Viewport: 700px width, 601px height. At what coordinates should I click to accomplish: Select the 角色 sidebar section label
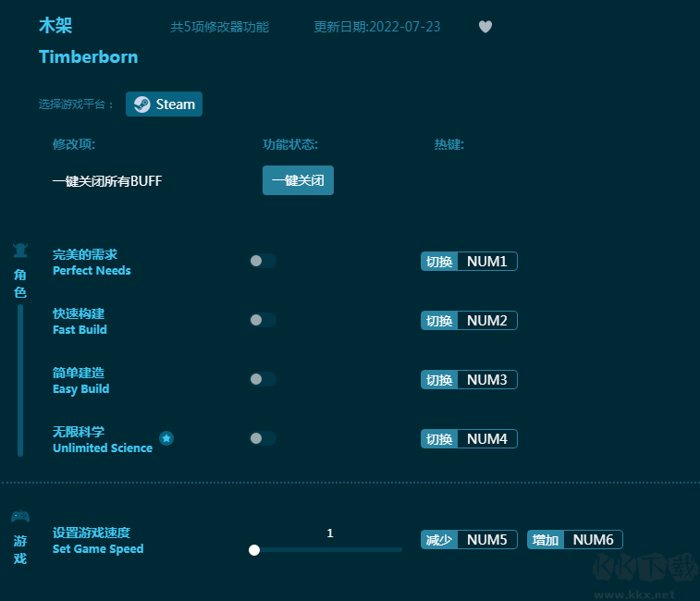[20, 284]
